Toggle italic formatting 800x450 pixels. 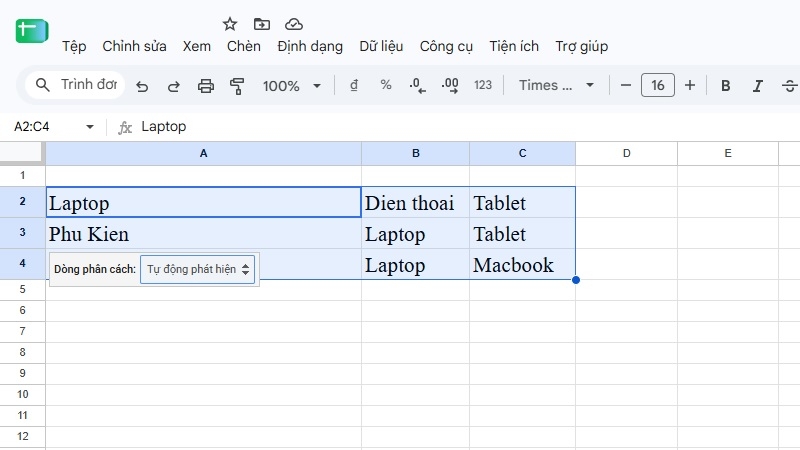pyautogui.click(x=758, y=86)
